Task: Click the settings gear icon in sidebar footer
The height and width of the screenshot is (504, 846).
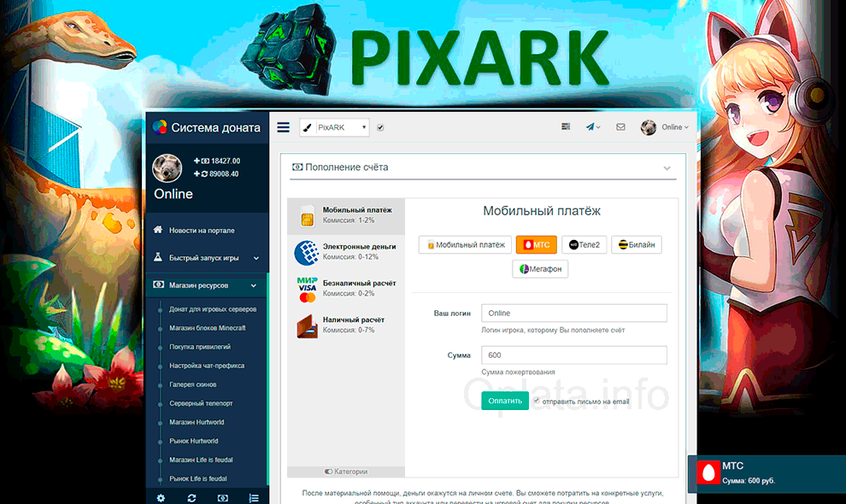Action: pyautogui.click(x=161, y=497)
